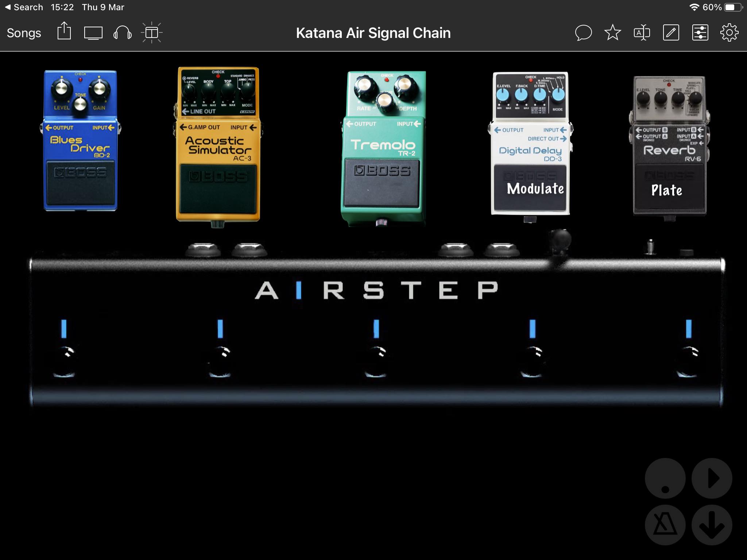Open the share menu icon
This screenshot has width=747, height=560.
(x=64, y=31)
